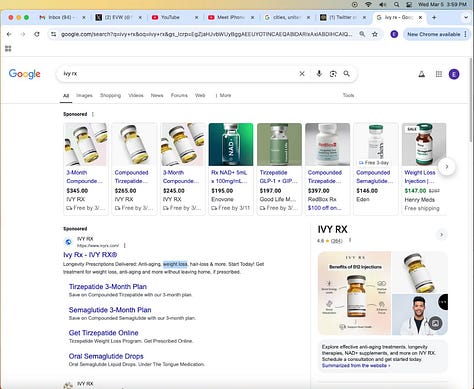Open the Rx NAD+ 5mL product card

(x=231, y=168)
